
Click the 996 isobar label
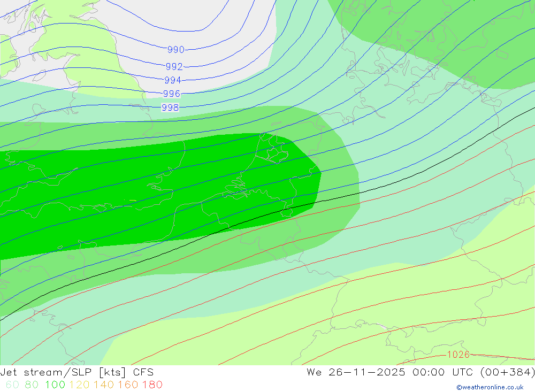tap(172, 94)
